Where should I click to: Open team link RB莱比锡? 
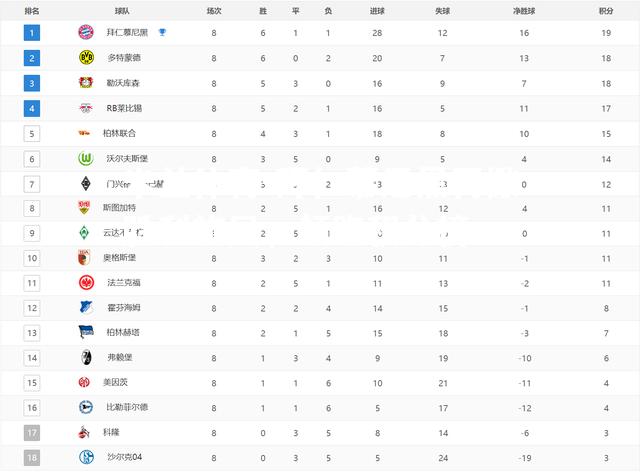(x=124, y=108)
